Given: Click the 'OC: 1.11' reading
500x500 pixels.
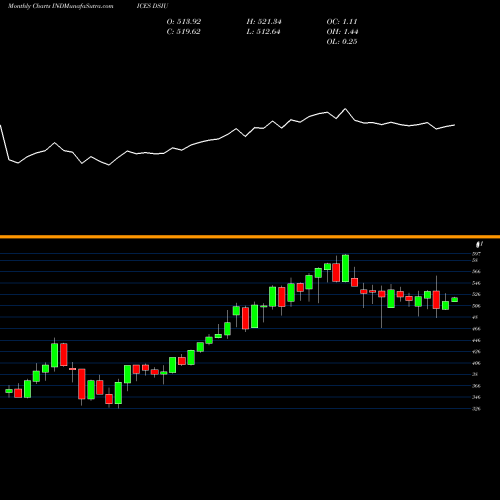Looking at the screenshot, I should coord(342,22).
